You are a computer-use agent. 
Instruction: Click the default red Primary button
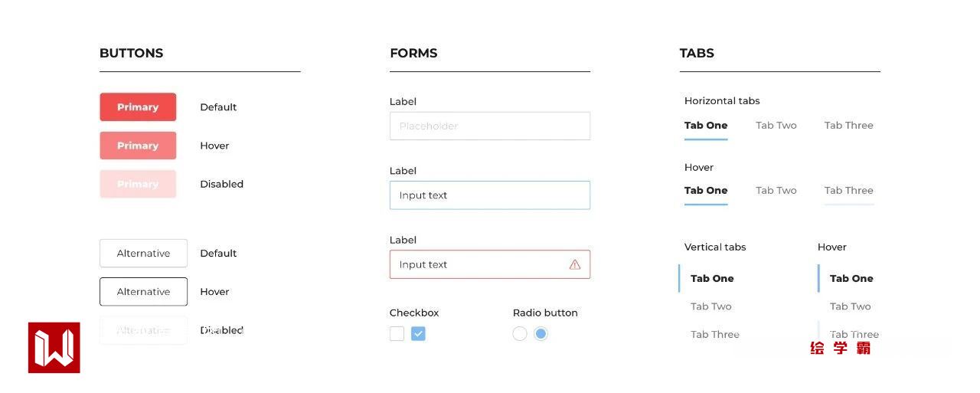pyautogui.click(x=138, y=107)
